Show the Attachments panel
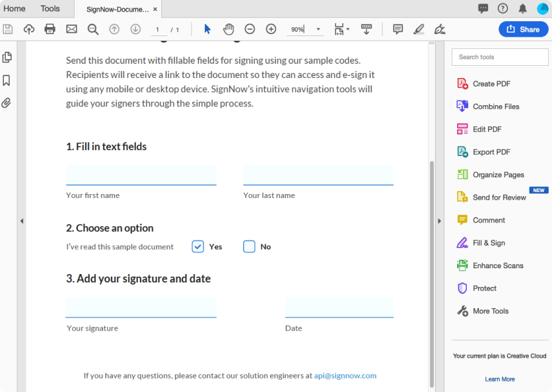The width and height of the screenshot is (552, 392). click(x=7, y=103)
